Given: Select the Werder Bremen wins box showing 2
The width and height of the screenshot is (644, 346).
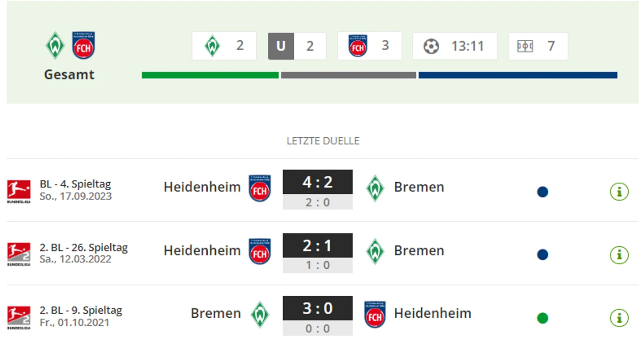Looking at the screenshot, I should coord(224,46).
